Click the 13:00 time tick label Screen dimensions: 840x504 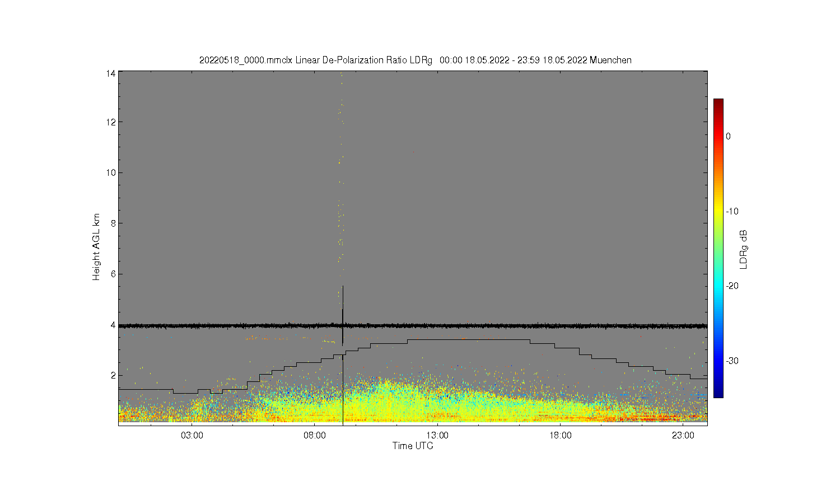[x=437, y=436]
